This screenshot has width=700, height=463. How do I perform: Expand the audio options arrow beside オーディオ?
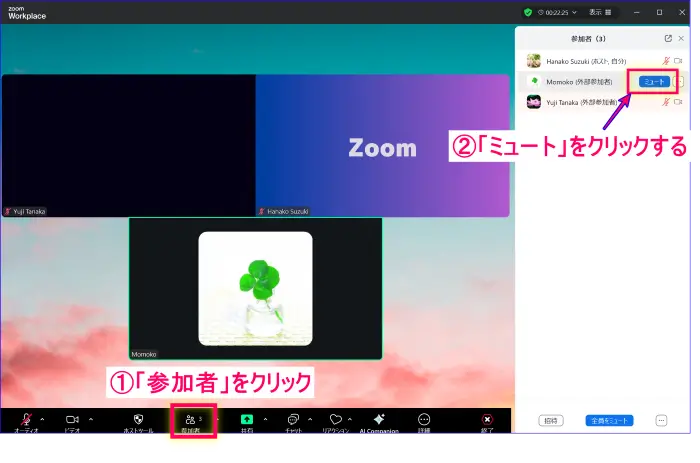coord(42,419)
